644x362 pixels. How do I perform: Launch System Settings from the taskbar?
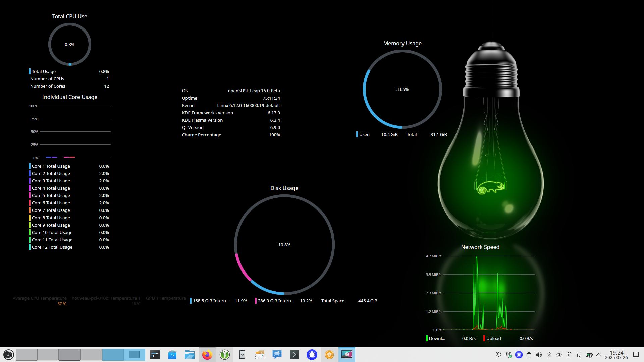(x=155, y=355)
